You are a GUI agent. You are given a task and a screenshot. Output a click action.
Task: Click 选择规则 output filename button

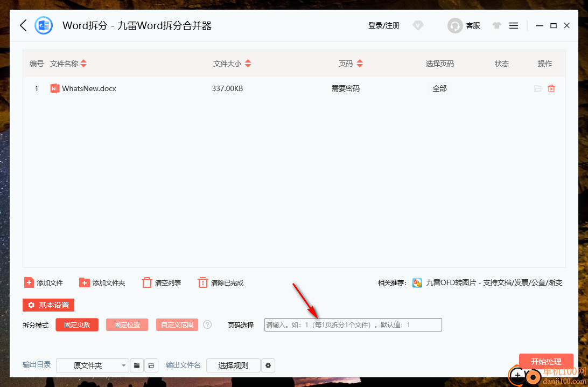coord(233,365)
